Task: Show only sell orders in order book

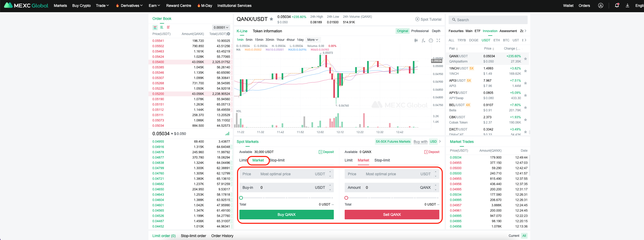Action: [x=168, y=27]
